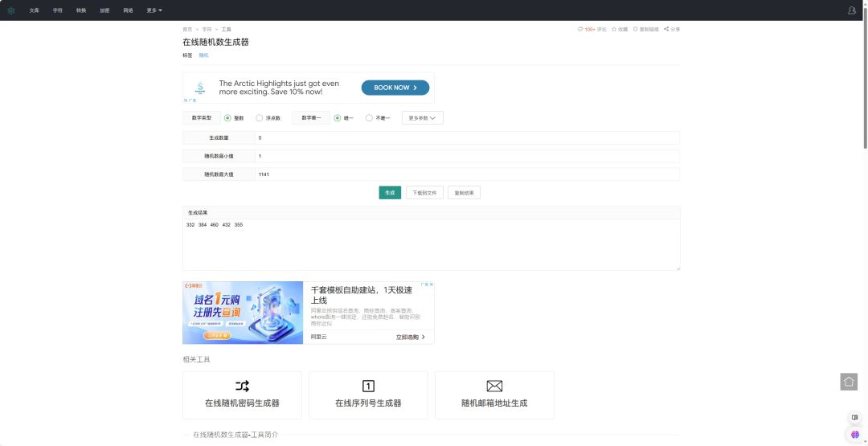This screenshot has width=868, height=446.
Task: Select the 浮点数 radio button
Action: click(259, 118)
